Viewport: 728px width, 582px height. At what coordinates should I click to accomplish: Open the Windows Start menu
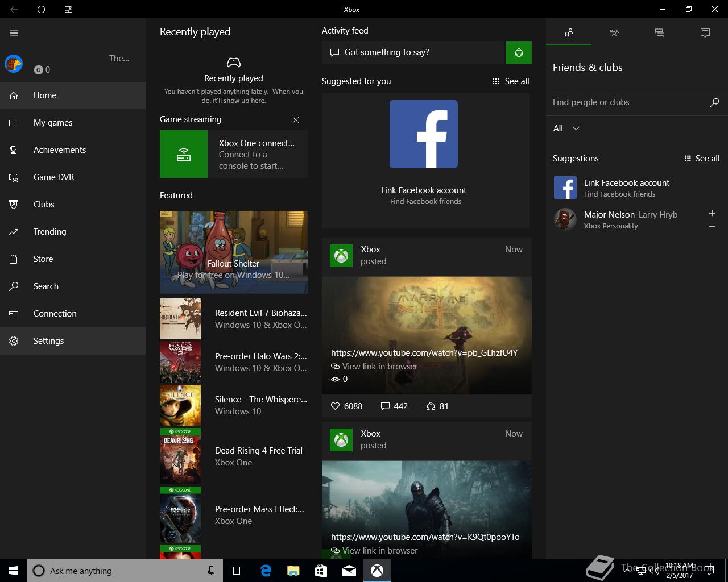coord(14,571)
